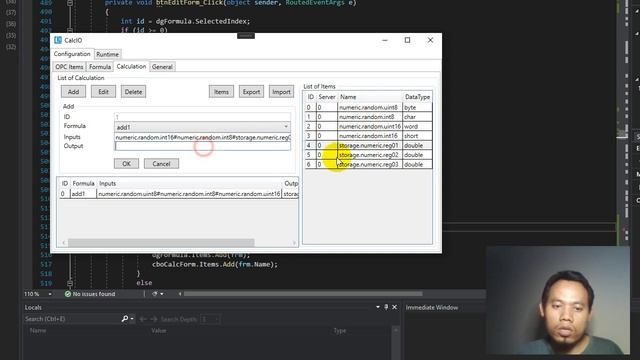Select storage.numeric.reg02 item row

[x=368, y=155]
